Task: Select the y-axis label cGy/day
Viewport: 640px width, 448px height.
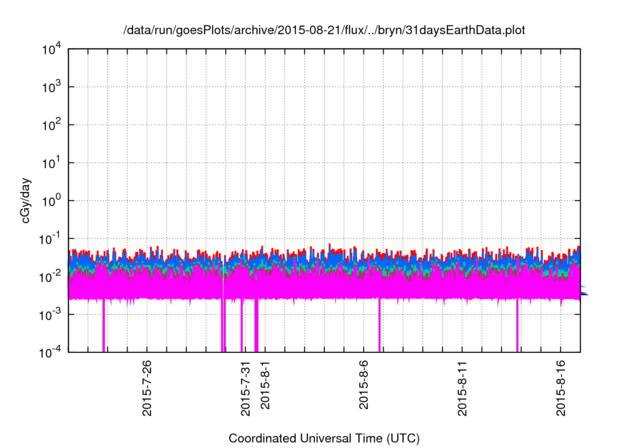Action: coord(25,200)
